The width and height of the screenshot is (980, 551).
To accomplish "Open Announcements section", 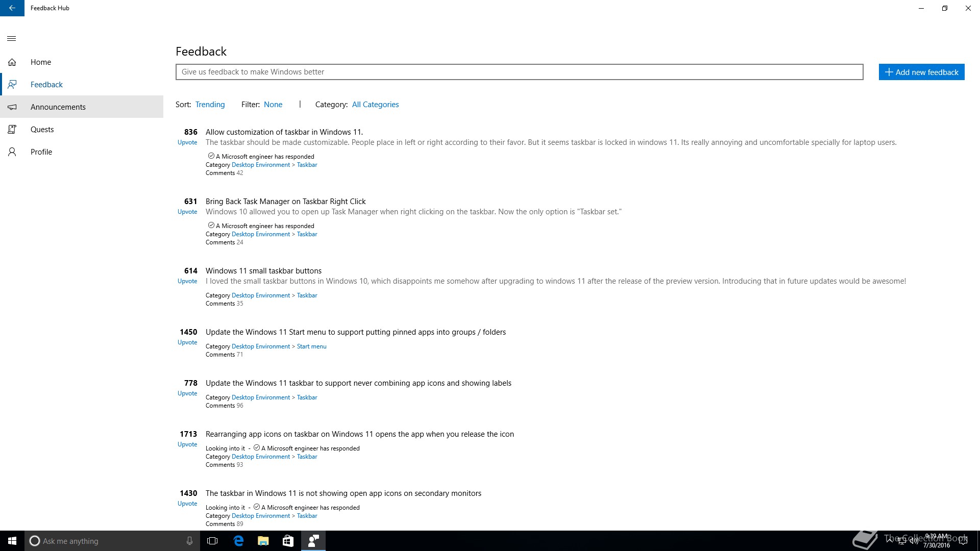I will [58, 107].
